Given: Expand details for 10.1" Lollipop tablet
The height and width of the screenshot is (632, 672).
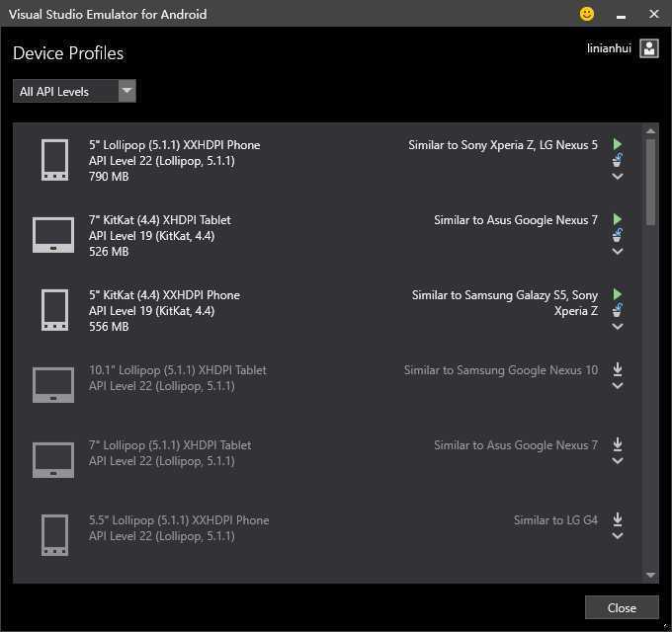Looking at the screenshot, I should (618, 386).
